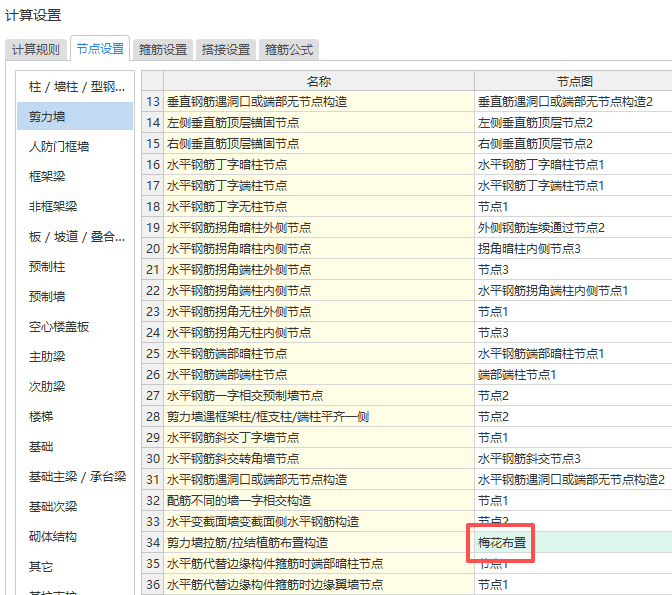The height and width of the screenshot is (595, 672).
Task: Select 基础主梁 / 承台梁 in the list
Action: (75, 477)
